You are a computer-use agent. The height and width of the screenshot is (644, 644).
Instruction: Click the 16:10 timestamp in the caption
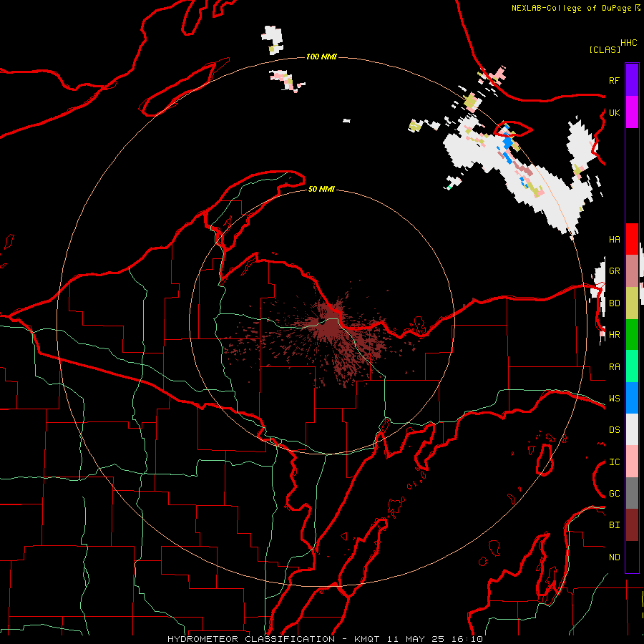(468, 639)
